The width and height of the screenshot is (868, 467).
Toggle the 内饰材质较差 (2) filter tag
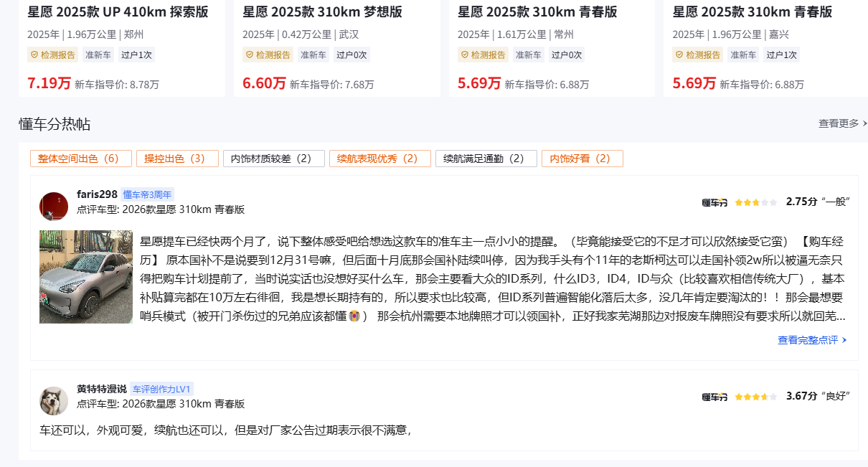click(x=274, y=159)
